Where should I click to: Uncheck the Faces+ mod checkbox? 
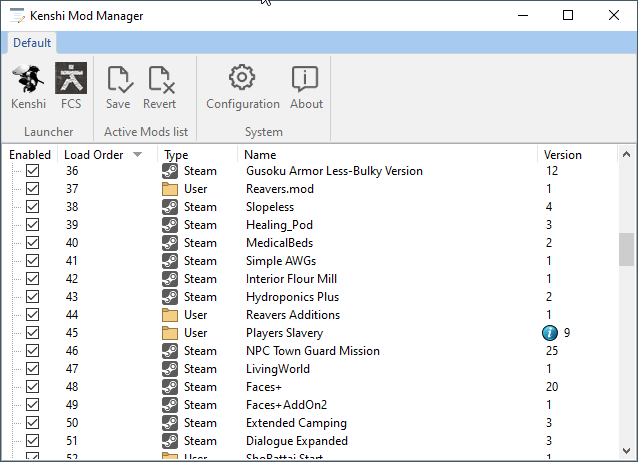(x=33, y=386)
